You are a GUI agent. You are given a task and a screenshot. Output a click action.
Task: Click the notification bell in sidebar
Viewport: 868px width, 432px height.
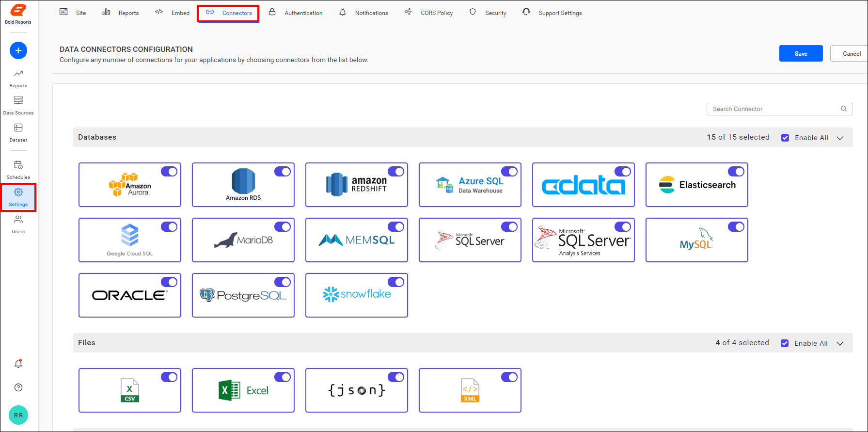click(x=18, y=364)
